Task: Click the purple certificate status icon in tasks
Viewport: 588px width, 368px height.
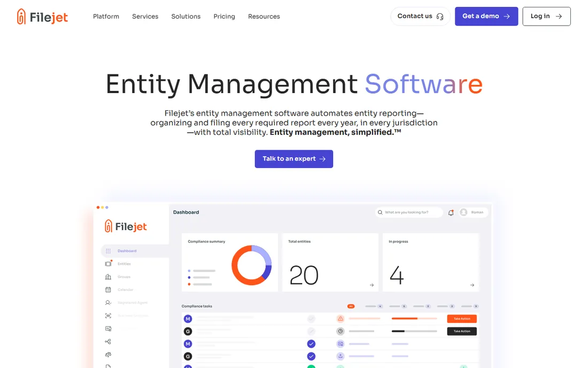Action: coord(340,343)
